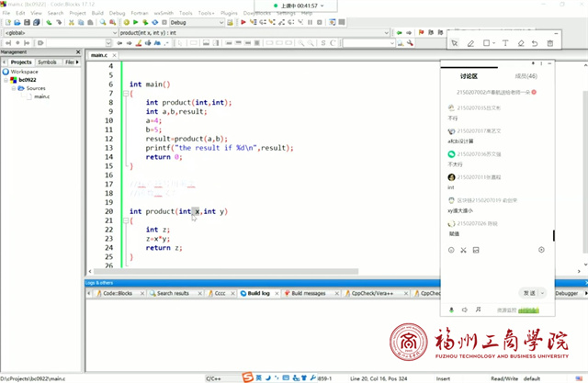The height and width of the screenshot is (383, 588).
Task: Select the eraser annotation tool
Action: pos(521,43)
